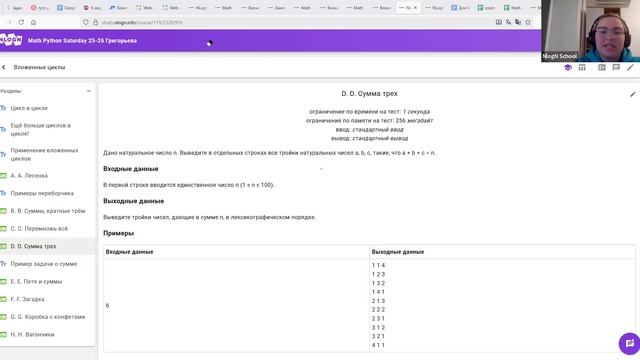Bookmark this page with the star icon
640x360 pixels.
click(x=528, y=22)
